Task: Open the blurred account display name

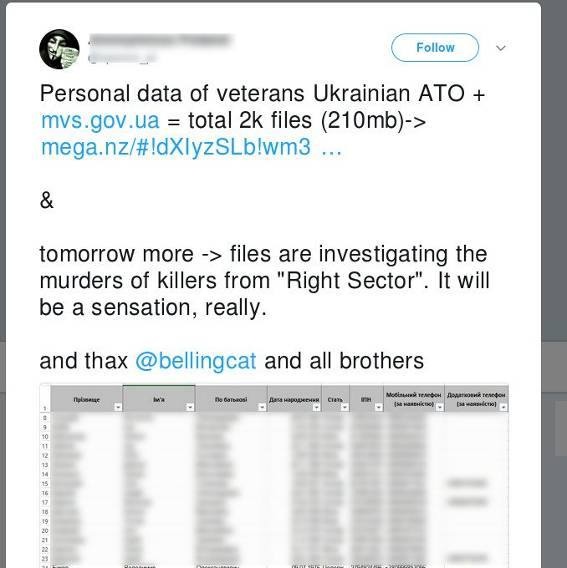Action: (x=159, y=40)
